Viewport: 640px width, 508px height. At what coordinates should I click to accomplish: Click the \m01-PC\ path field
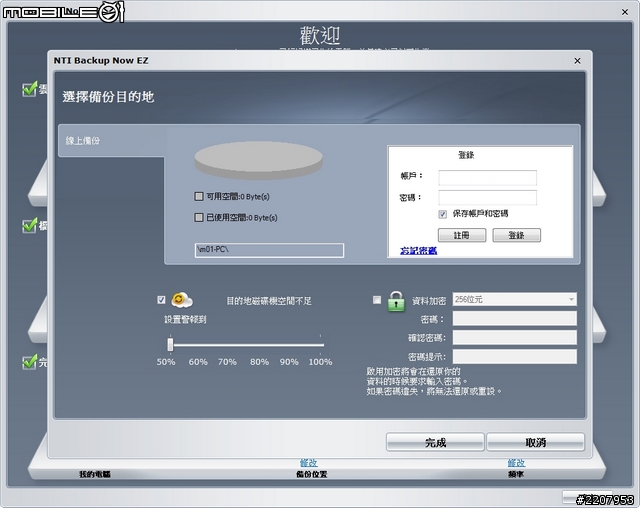tap(269, 250)
